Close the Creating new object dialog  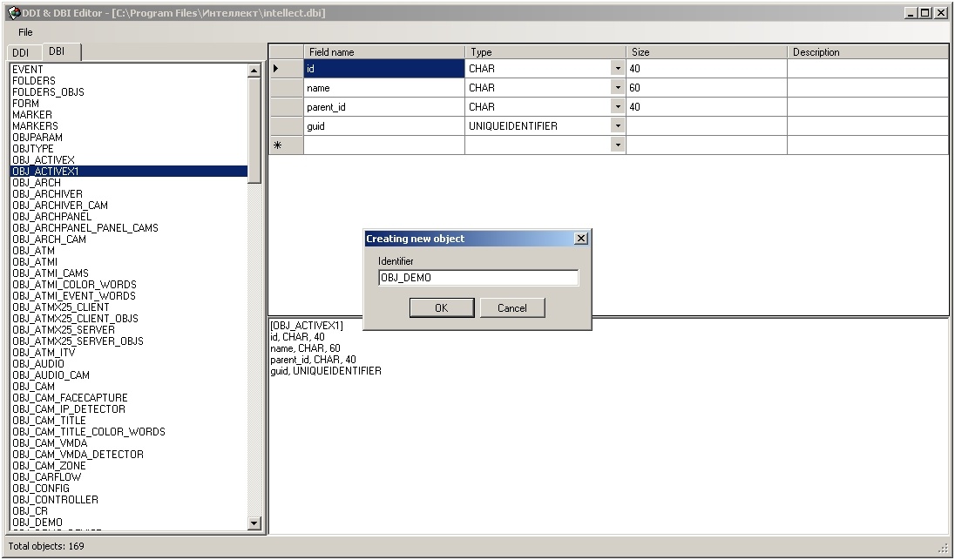tap(581, 239)
